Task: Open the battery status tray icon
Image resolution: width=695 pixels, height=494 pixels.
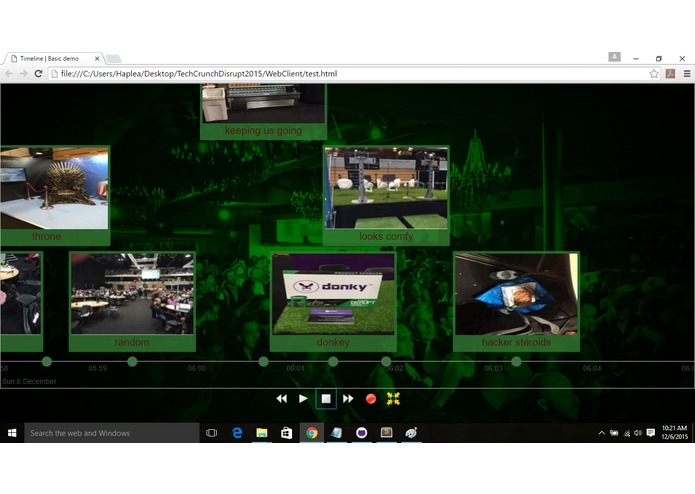Action: 614,433
